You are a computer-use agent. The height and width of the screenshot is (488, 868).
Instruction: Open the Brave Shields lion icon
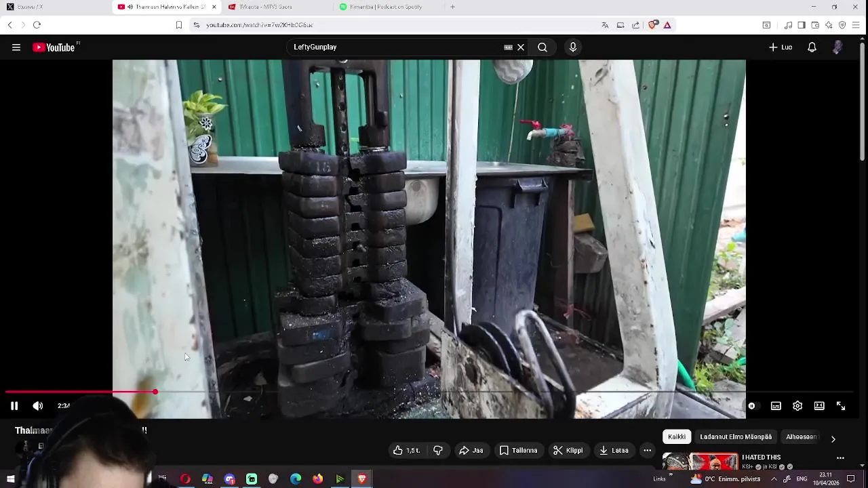coord(652,25)
